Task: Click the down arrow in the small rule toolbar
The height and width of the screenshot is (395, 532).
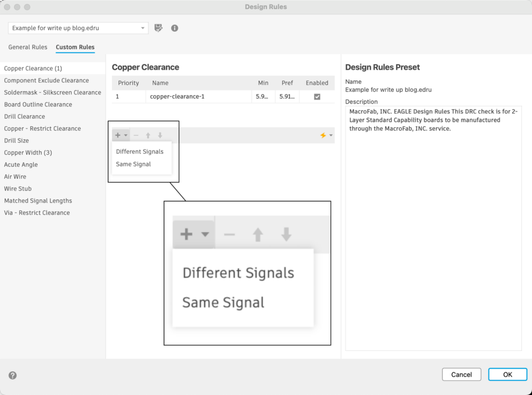Action: pyautogui.click(x=160, y=135)
